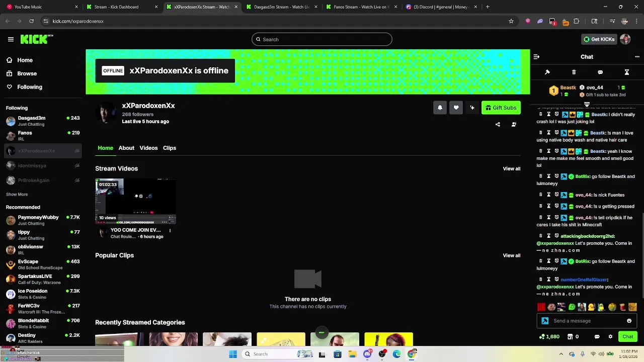Collapse the chat panel with arrow icon
Screen dimensions: 644x362
tap(536, 57)
